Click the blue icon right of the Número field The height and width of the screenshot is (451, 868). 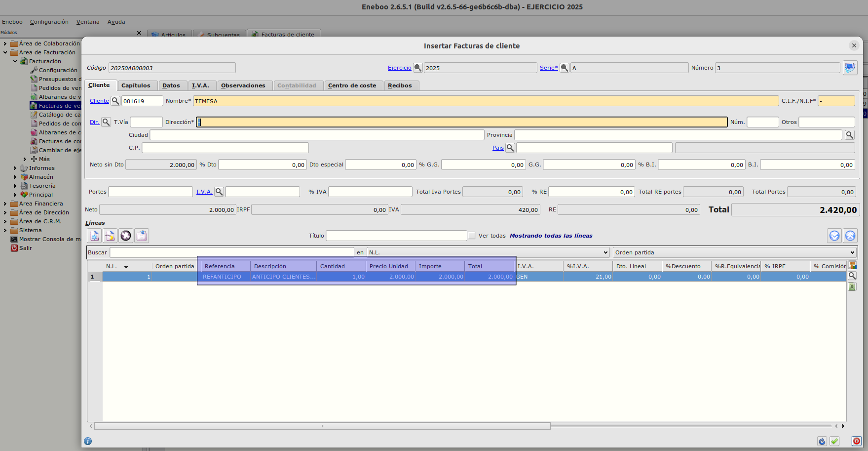click(x=850, y=68)
